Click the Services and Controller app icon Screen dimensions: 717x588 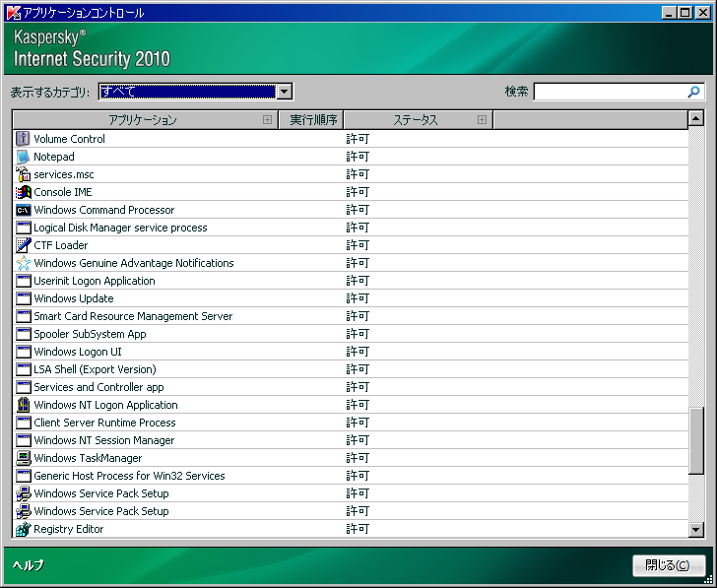pyautogui.click(x=23, y=387)
